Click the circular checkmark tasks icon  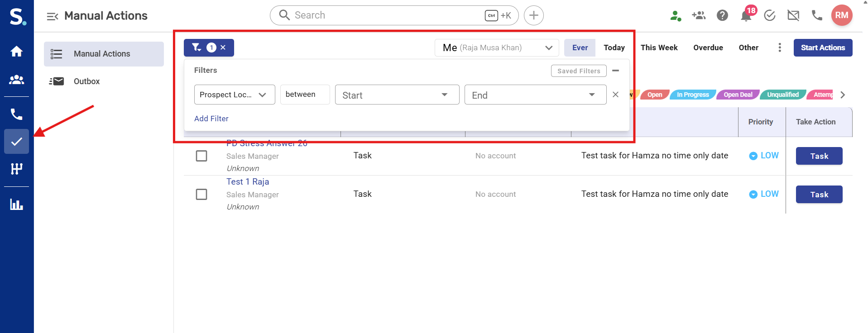770,16
